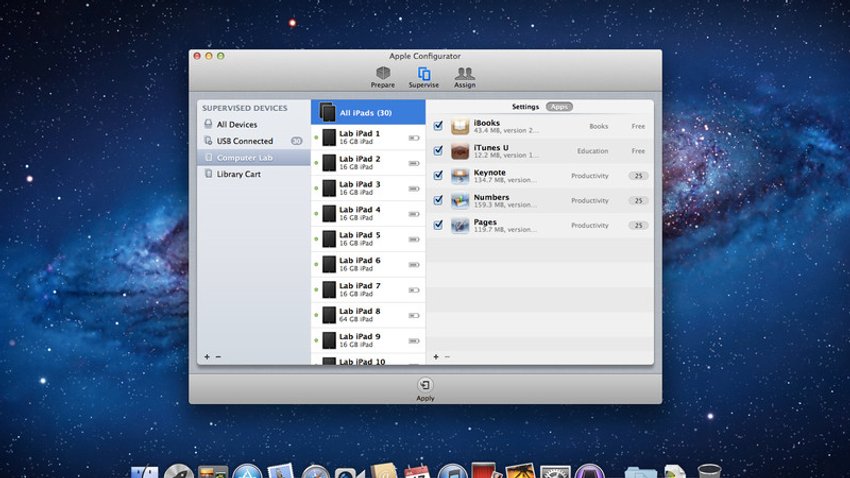
Task: Click the battery indicator for Lab iPad 6
Action: click(414, 264)
